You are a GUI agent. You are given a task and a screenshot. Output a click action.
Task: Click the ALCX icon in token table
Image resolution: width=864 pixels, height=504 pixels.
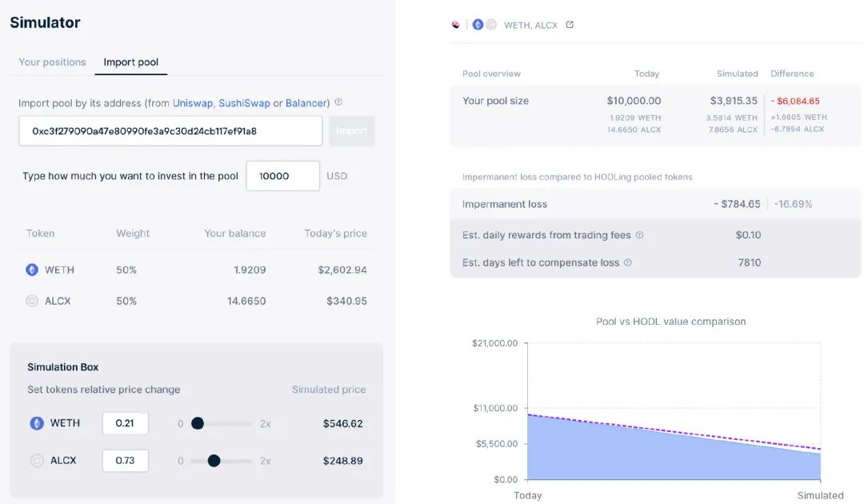click(x=32, y=302)
